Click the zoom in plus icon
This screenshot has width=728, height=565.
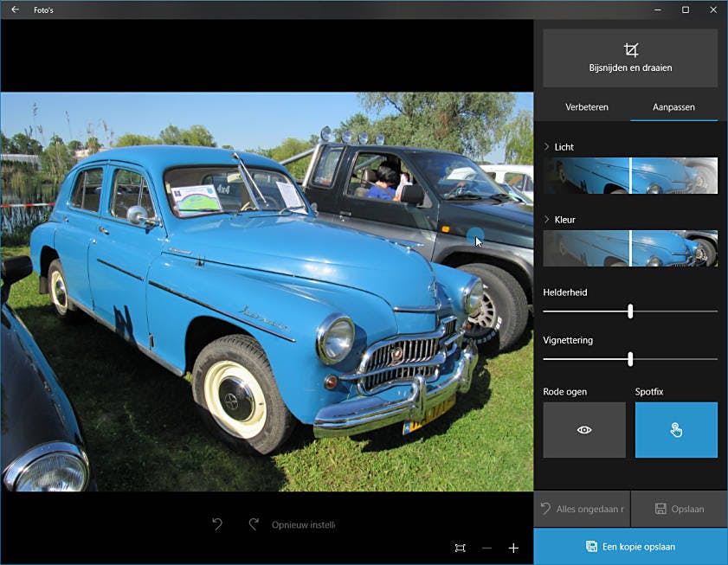coord(513,549)
